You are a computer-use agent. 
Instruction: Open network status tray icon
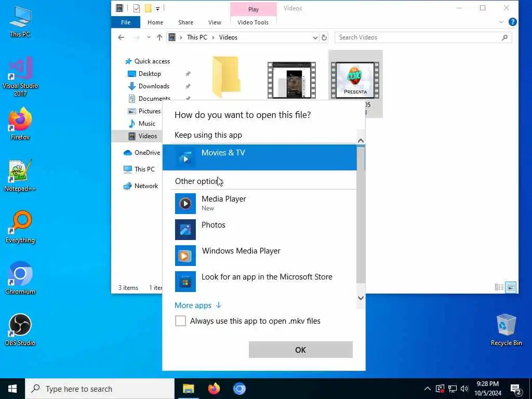[453, 389]
